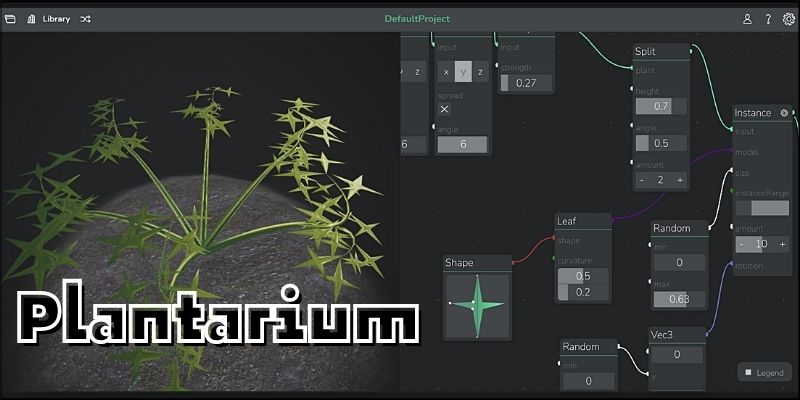This screenshot has width=800, height=400.
Task: Click the Leaf node output socket
Action: (x=612, y=220)
